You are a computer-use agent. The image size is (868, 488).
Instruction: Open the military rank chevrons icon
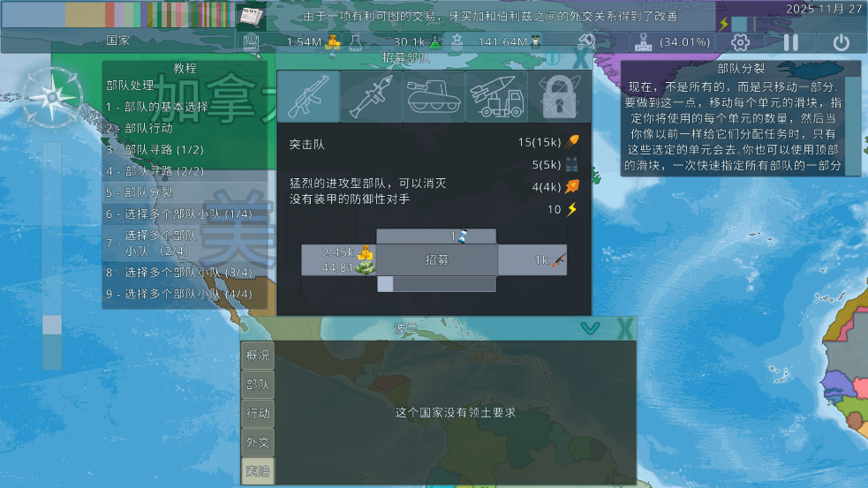pyautogui.click(x=457, y=42)
